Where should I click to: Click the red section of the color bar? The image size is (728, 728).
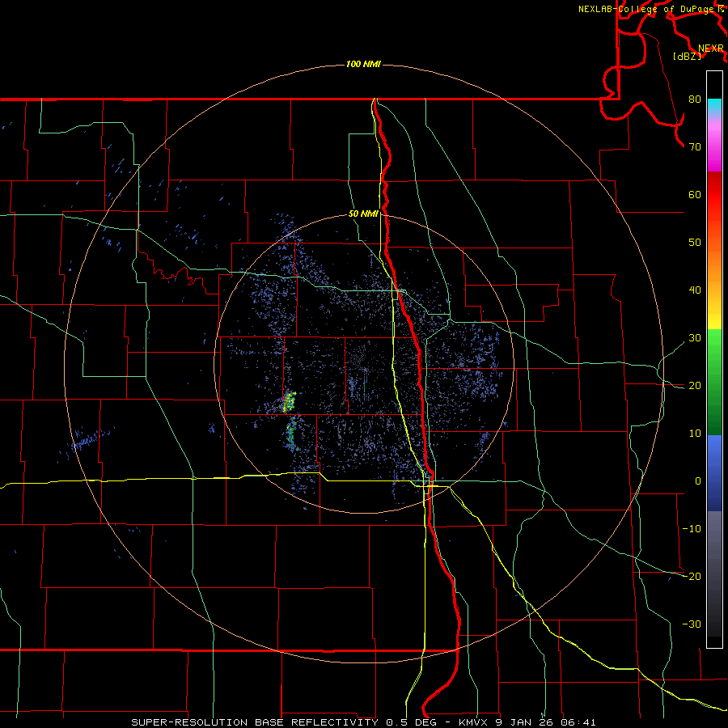714,195
